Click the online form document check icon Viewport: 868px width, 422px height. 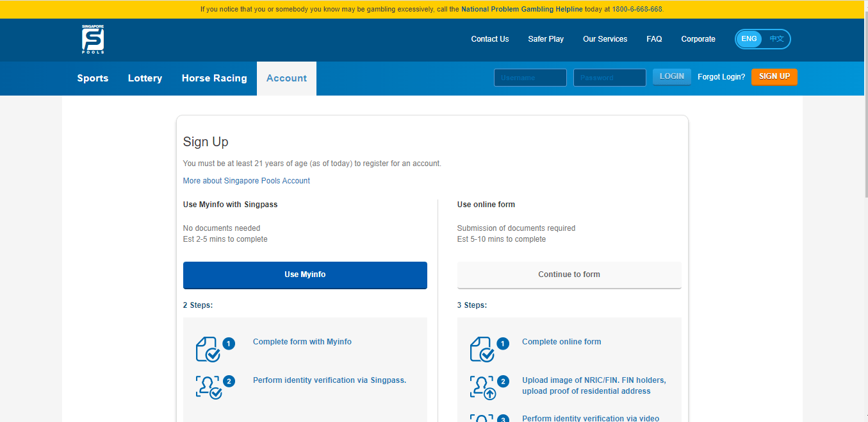(x=482, y=350)
